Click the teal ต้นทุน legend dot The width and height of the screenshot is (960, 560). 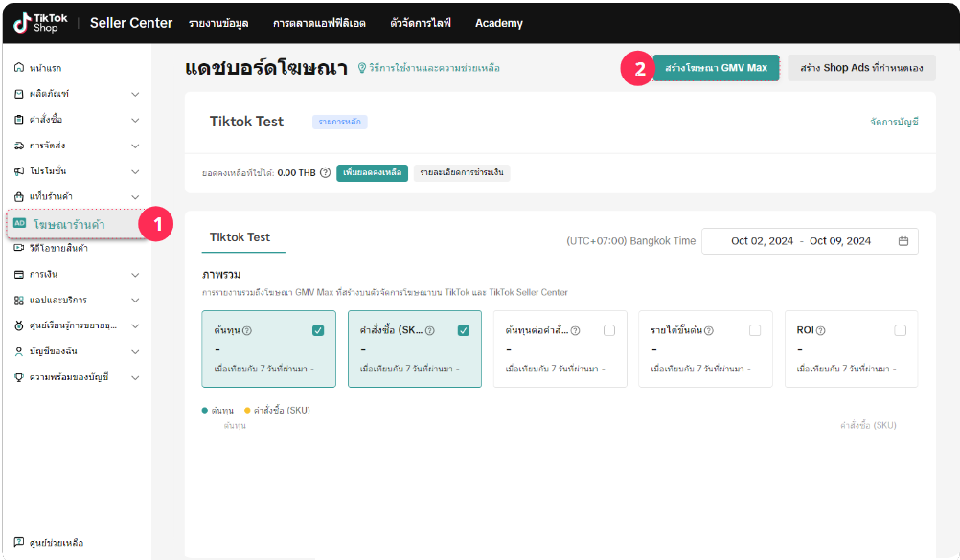coord(205,410)
